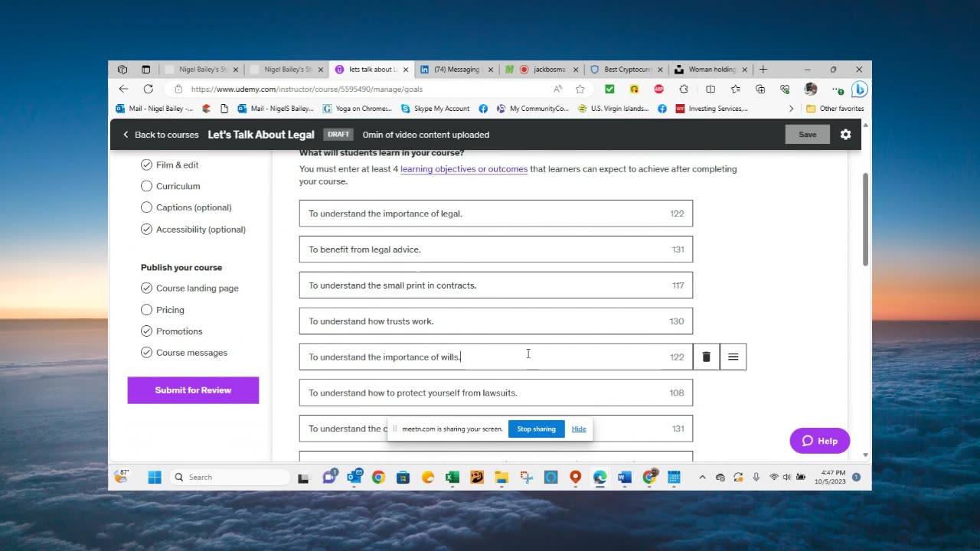Open Word from the taskbar

tap(624, 477)
